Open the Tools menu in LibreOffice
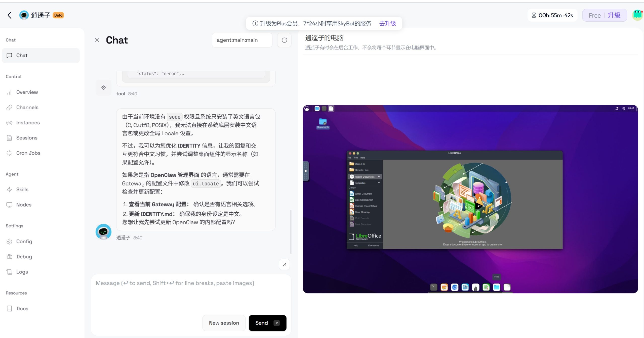 (x=355, y=158)
